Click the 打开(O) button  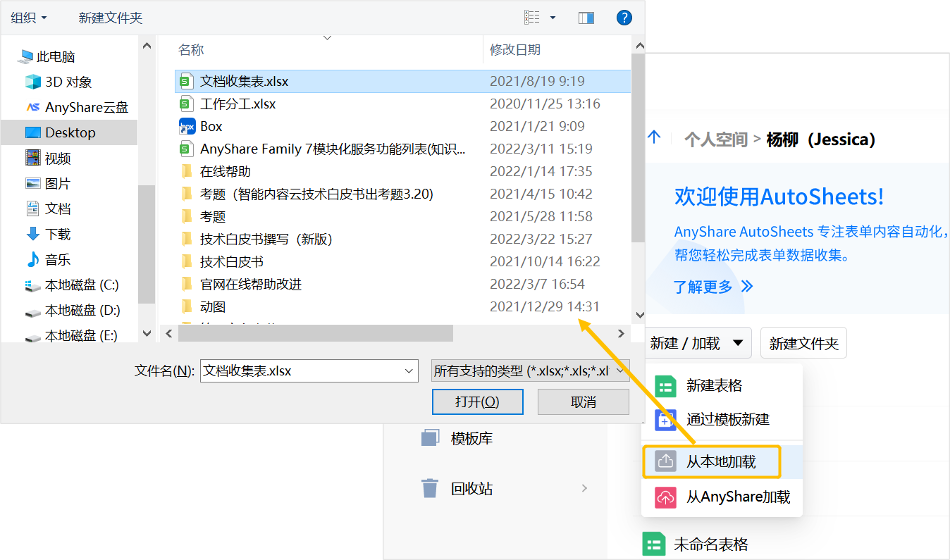pos(478,402)
